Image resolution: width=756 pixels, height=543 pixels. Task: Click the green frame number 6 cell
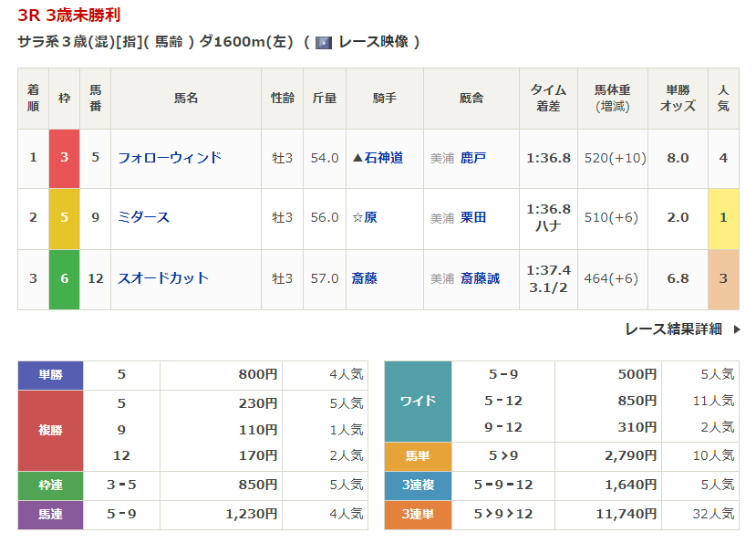pos(64,278)
